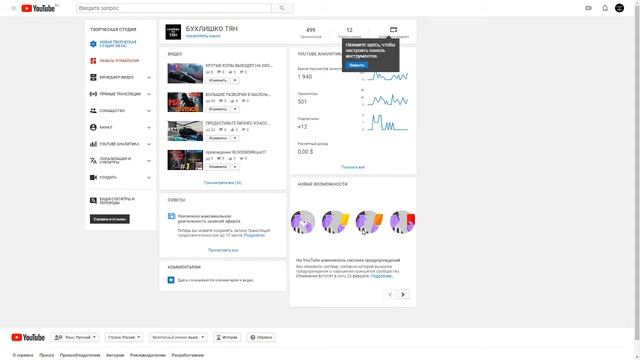Open the КРУТЫЕ КОПЫ video thumbnail
The image size is (640, 360).
185,73
